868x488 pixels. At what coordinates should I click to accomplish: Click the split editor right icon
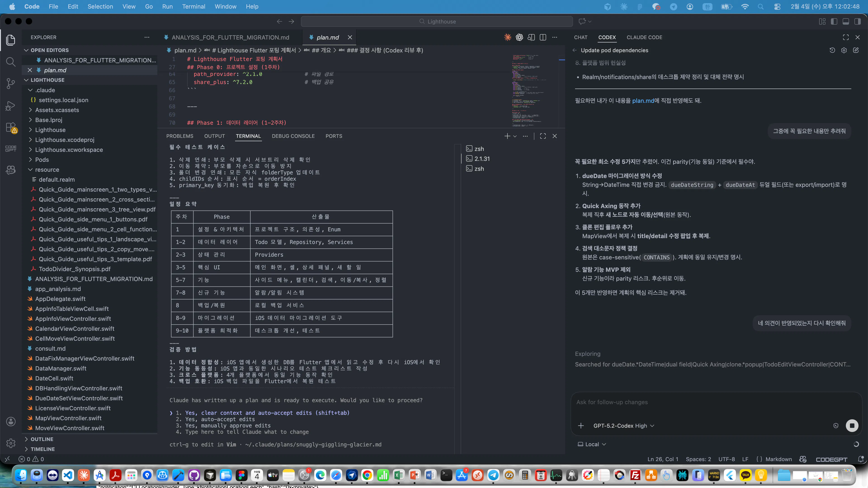point(543,37)
